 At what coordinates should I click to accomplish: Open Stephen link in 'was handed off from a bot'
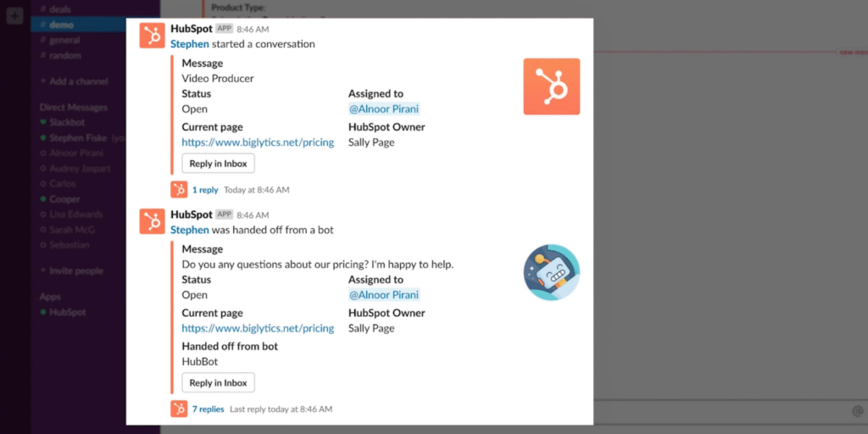(x=190, y=230)
